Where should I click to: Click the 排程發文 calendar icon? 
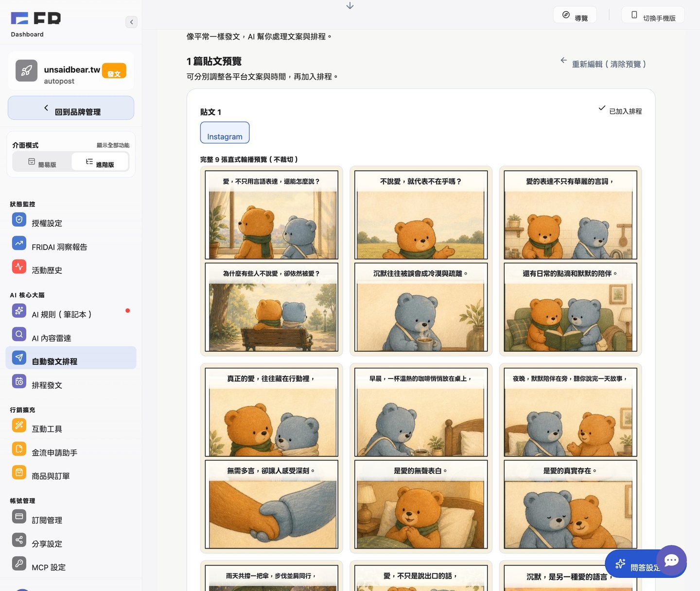19,381
